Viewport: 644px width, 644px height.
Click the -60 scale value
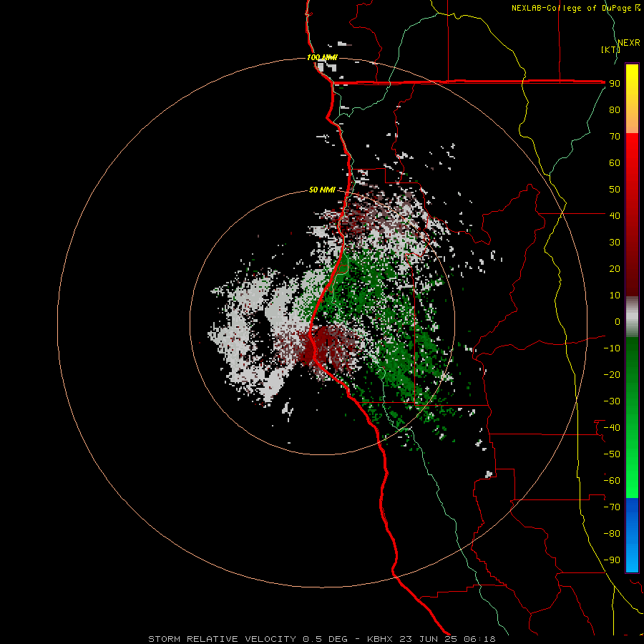612,481
